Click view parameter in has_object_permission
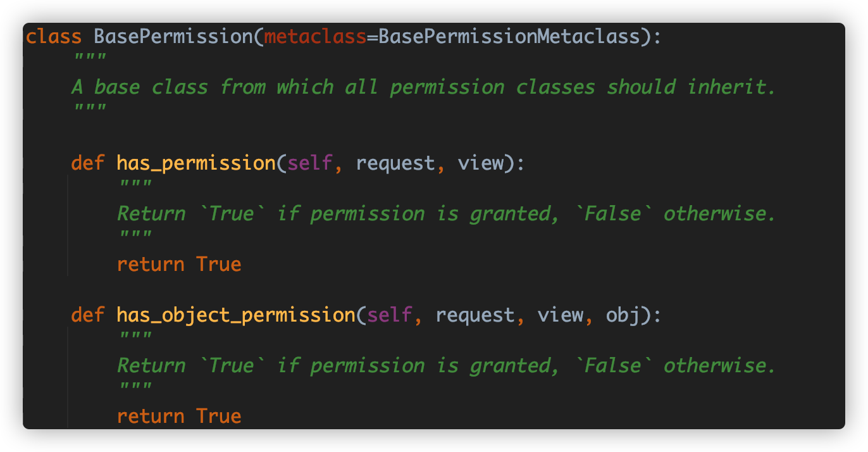 [x=561, y=315]
